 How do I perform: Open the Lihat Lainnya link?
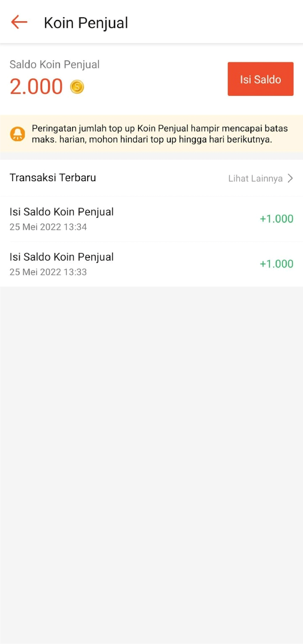[x=255, y=178]
